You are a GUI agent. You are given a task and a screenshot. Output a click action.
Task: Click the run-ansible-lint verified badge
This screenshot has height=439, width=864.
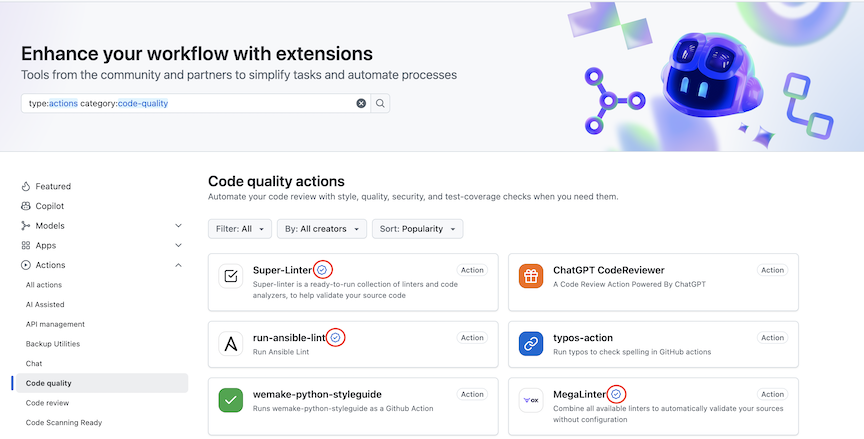point(336,338)
